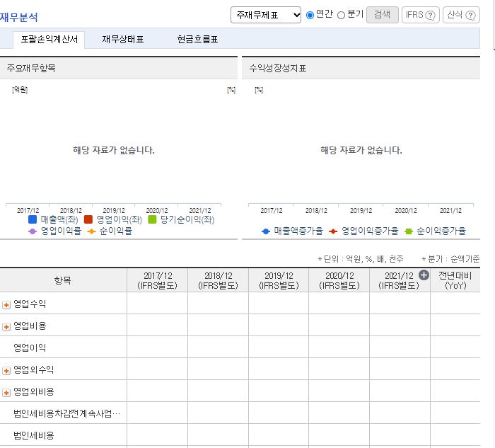Image resolution: width=495 pixels, height=448 pixels.
Task: Toggle the 매출액(좌) blue legend swatch
Action: click(x=33, y=219)
